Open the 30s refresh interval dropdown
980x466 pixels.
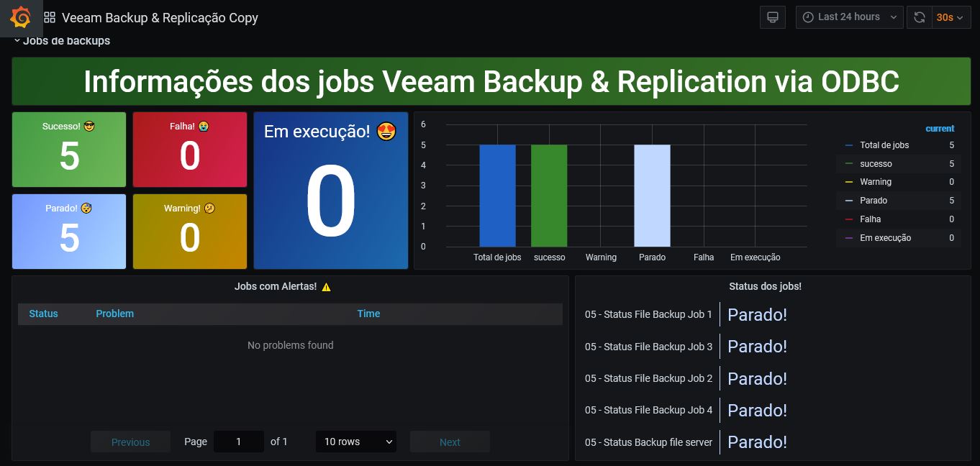(949, 17)
